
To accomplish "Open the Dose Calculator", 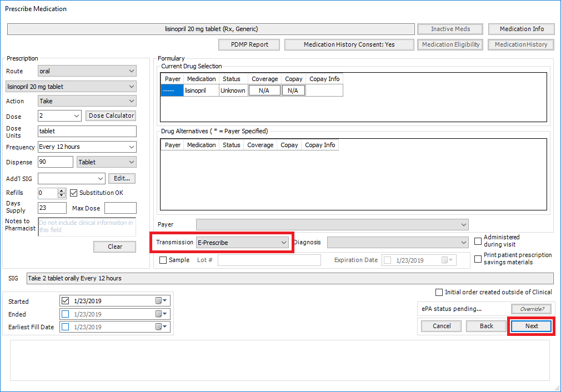I will pos(111,115).
